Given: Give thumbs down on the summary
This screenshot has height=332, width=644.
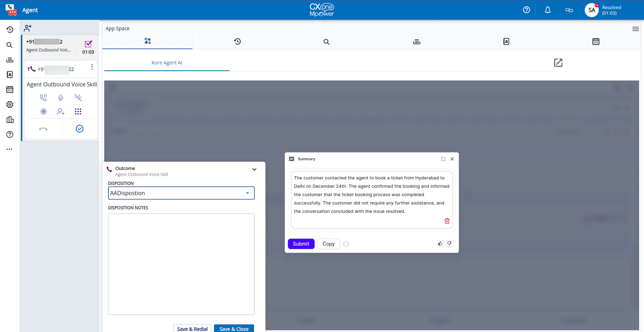Looking at the screenshot, I should [450, 244].
